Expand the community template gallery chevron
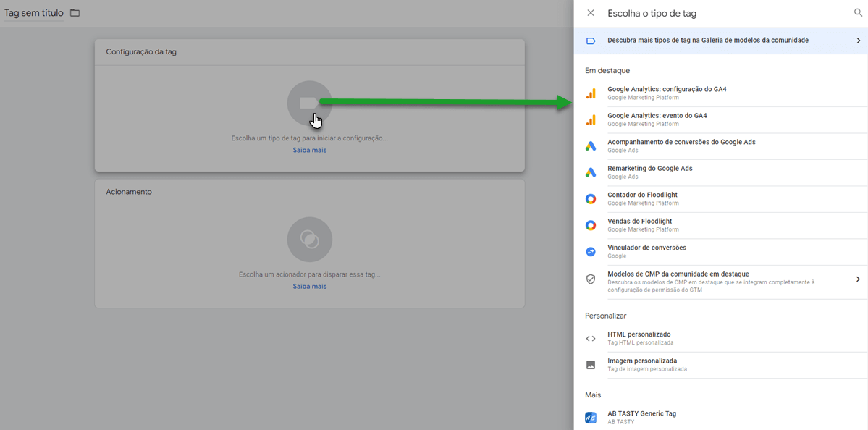The height and width of the screenshot is (430, 868). 858,41
